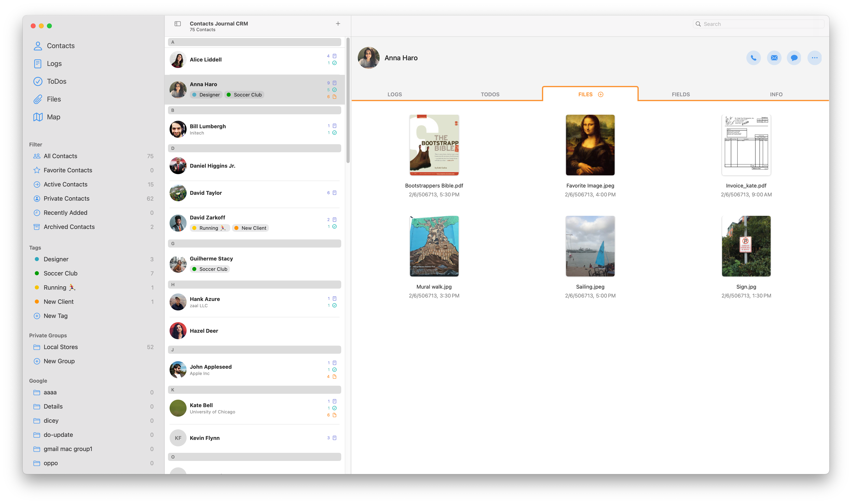Screen dimensions: 852x504
Task: Filter by All Contacts
Action: 93,156
